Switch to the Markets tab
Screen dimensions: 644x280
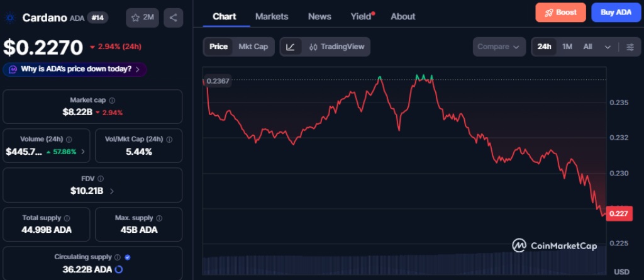coord(272,16)
